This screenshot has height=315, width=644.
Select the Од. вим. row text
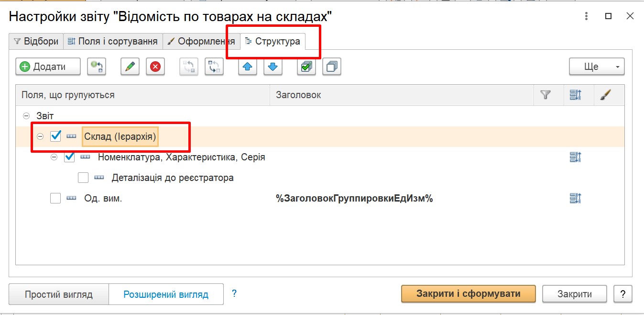point(103,198)
